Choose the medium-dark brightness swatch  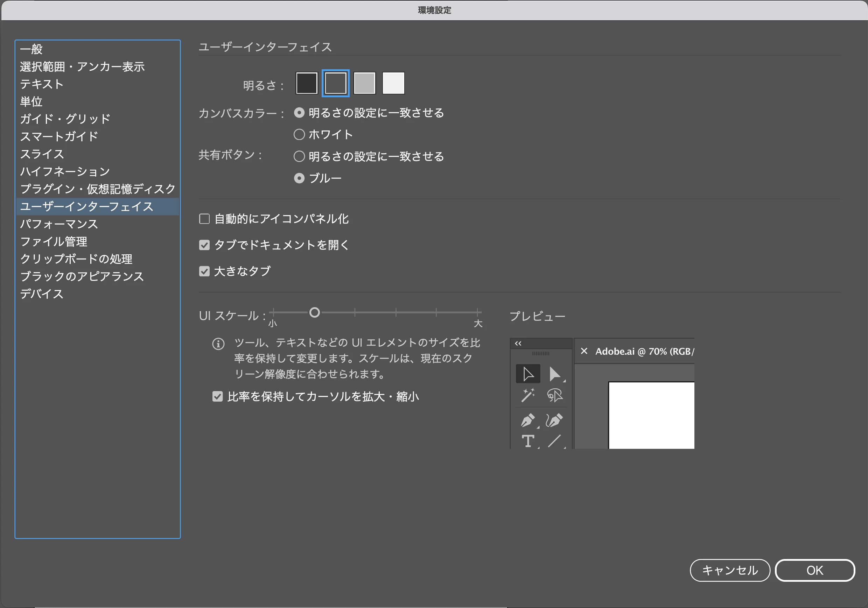[335, 83]
